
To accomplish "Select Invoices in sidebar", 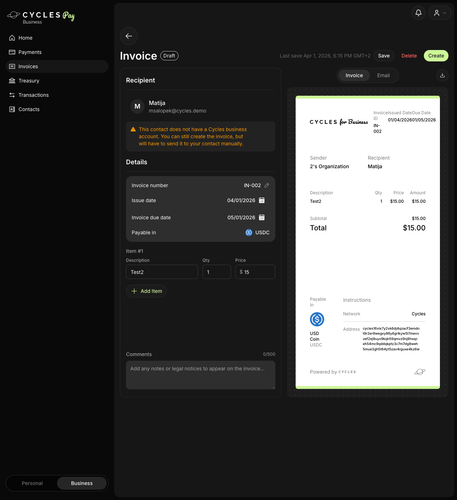I will pos(57,67).
